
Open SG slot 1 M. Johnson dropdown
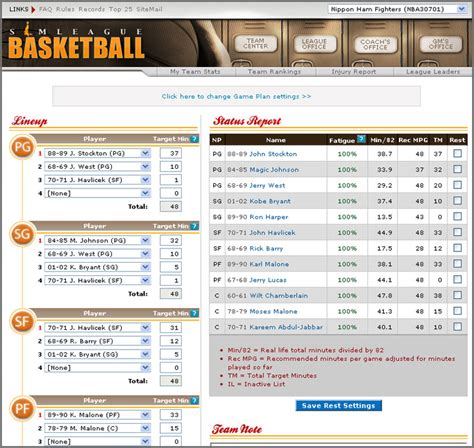coord(97,241)
